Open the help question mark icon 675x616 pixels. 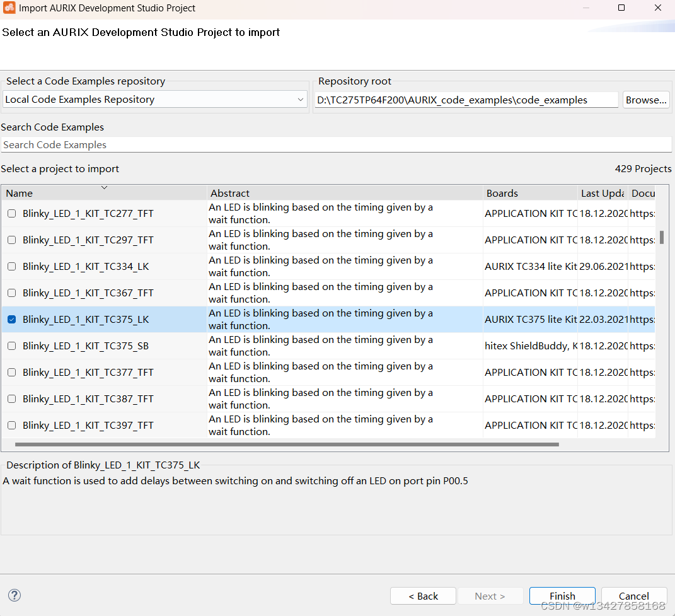pos(14,595)
